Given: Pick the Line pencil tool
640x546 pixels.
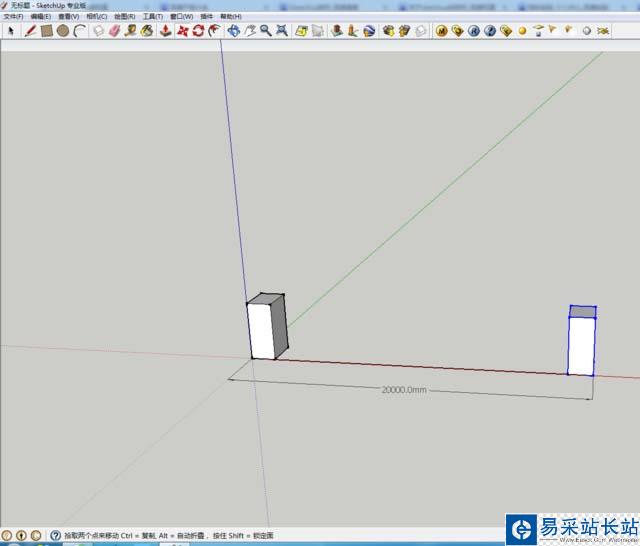Looking at the screenshot, I should click(x=31, y=30).
